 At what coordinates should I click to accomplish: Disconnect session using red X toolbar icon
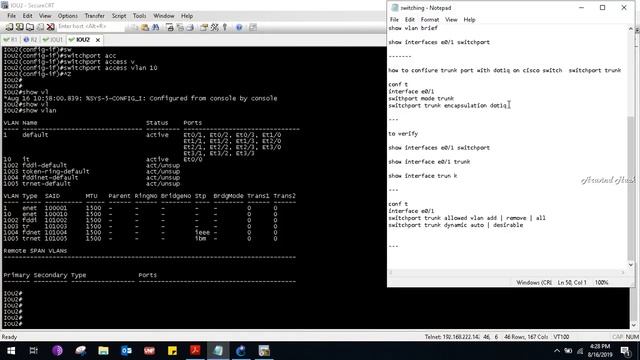tap(51, 27)
